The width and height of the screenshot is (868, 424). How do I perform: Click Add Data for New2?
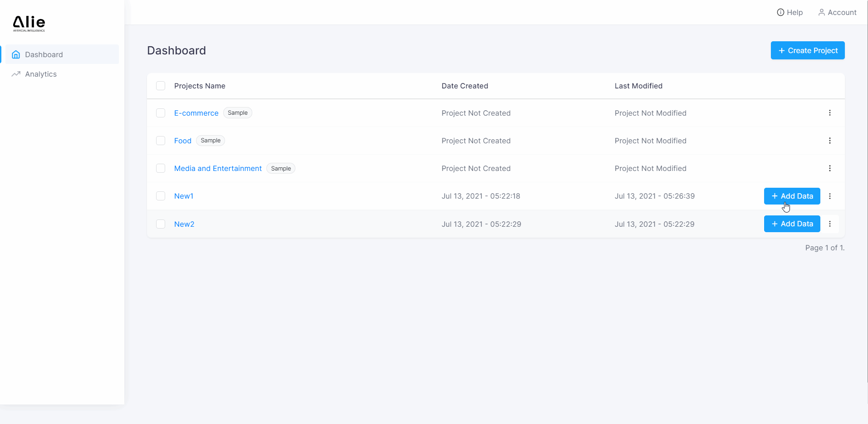pyautogui.click(x=792, y=224)
